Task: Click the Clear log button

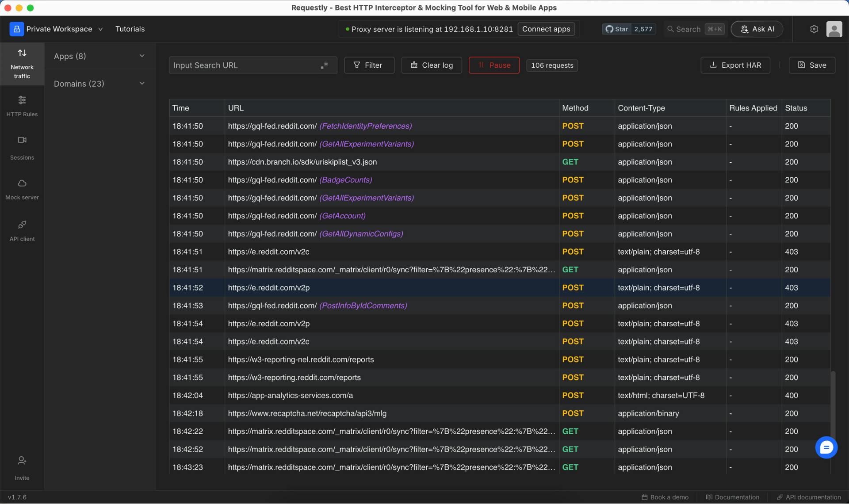Action: click(432, 65)
